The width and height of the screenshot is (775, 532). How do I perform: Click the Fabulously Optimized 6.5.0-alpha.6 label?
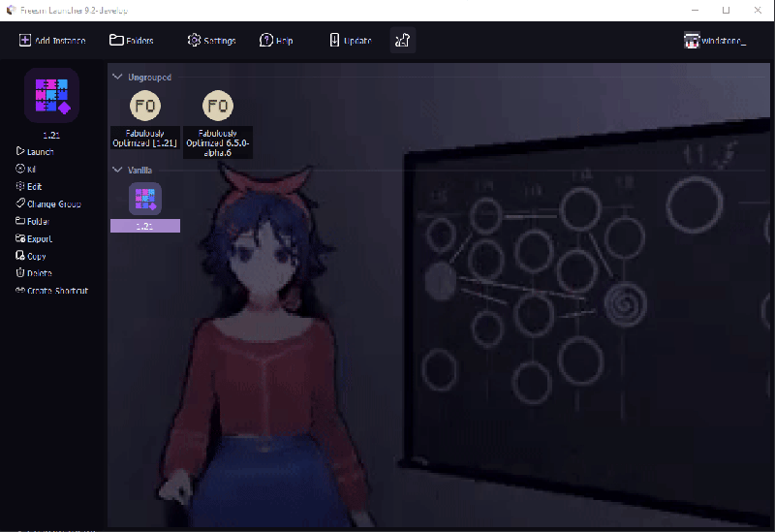tap(218, 142)
